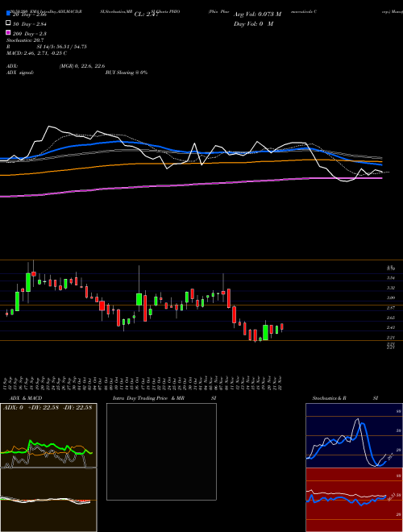Click the last red candle on the chart
This screenshot has width=403, height=532.
pyautogui.click(x=282, y=326)
